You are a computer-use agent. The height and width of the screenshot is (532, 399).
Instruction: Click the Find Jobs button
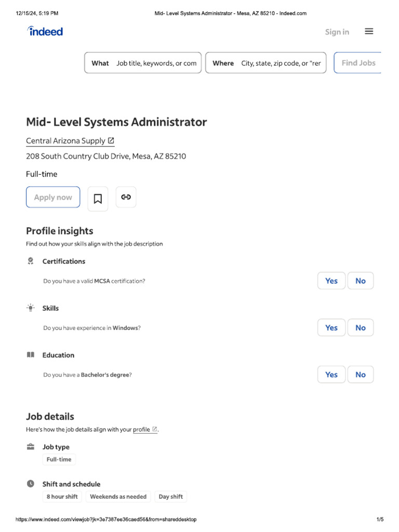pos(358,63)
